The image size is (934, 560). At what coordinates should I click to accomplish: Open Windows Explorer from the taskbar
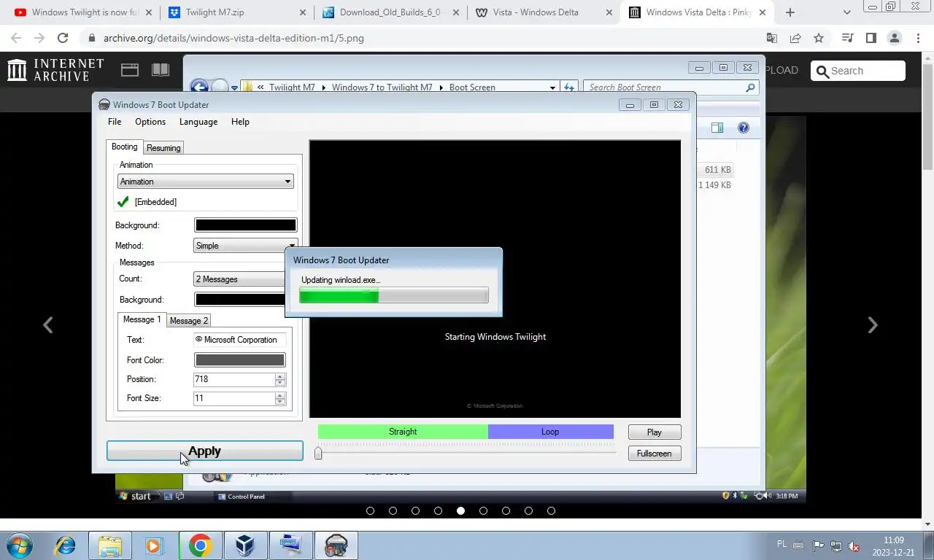click(x=110, y=545)
